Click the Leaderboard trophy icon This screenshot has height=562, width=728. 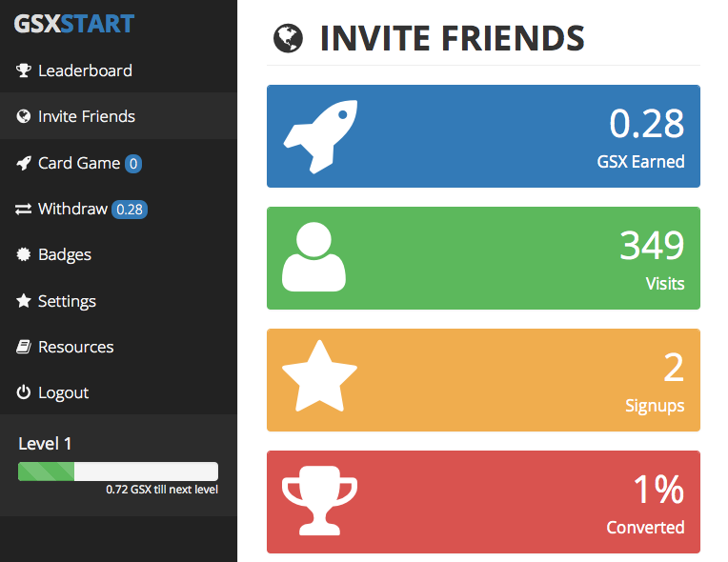[23, 70]
